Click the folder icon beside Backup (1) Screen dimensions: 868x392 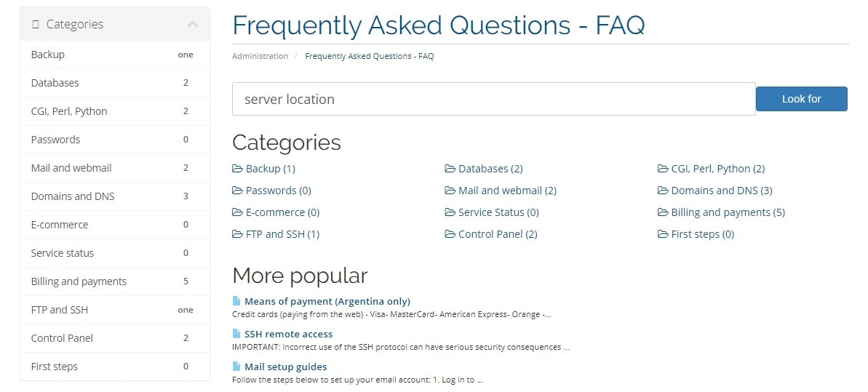[237, 168]
